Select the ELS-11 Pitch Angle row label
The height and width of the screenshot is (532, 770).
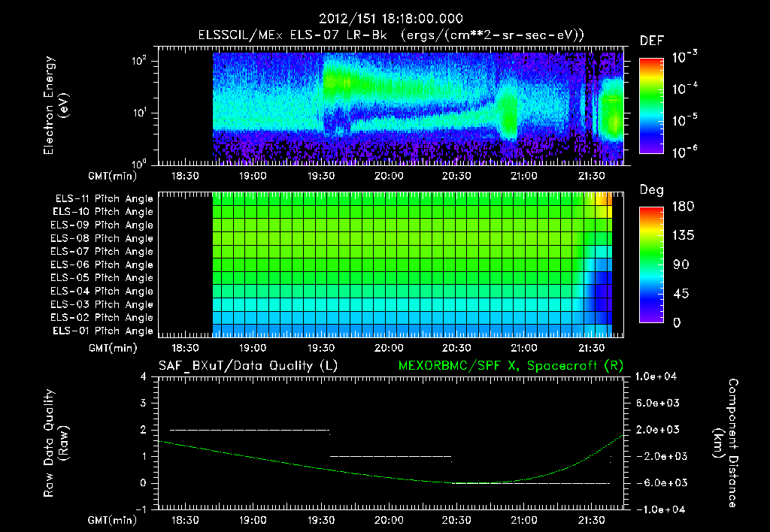(104, 199)
